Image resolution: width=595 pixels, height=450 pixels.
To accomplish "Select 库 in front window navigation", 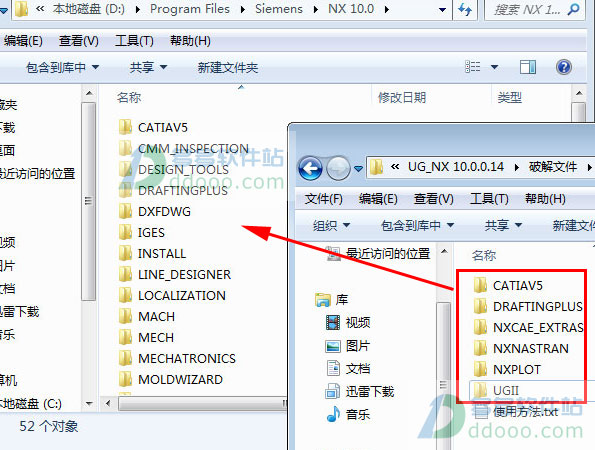I will pyautogui.click(x=331, y=300).
